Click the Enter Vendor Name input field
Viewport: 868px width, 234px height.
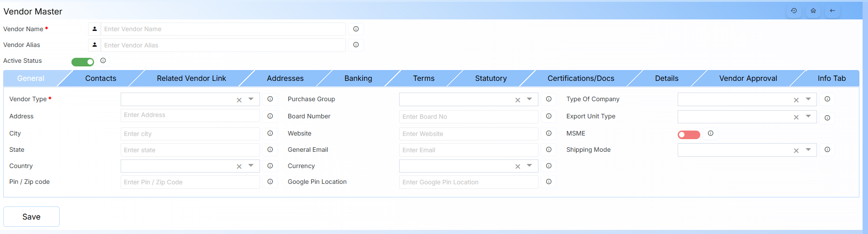223,29
